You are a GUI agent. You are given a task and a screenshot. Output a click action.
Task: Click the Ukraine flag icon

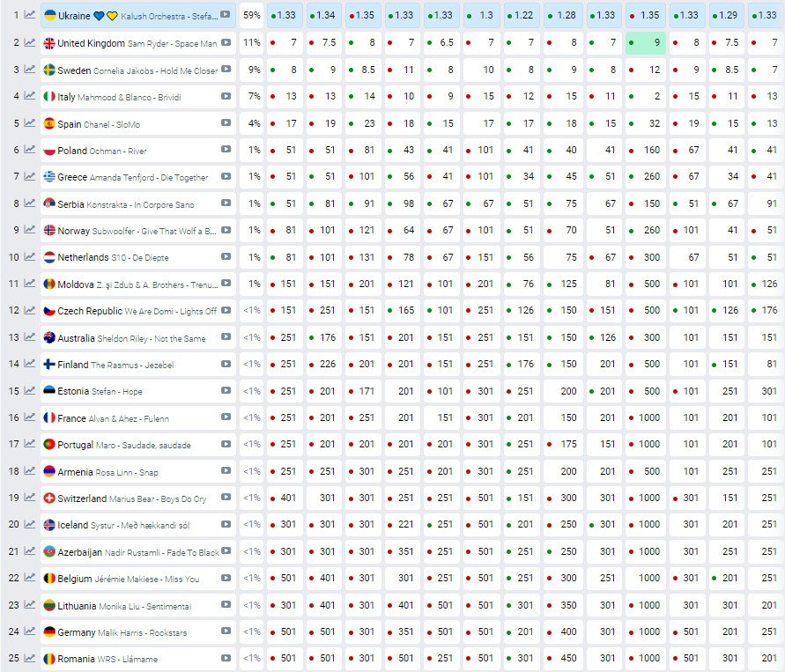49,15
